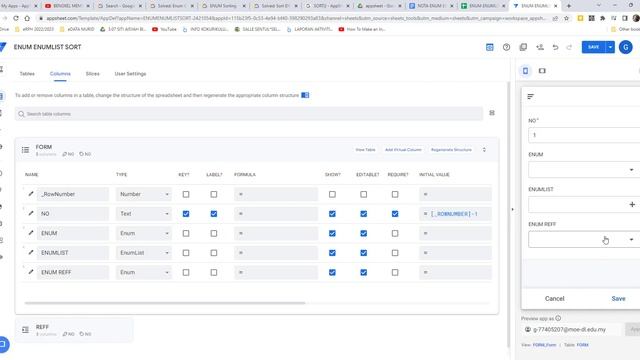Open the data preview icon beside help
Viewport: 640px width, 360px height.
(x=490, y=47)
